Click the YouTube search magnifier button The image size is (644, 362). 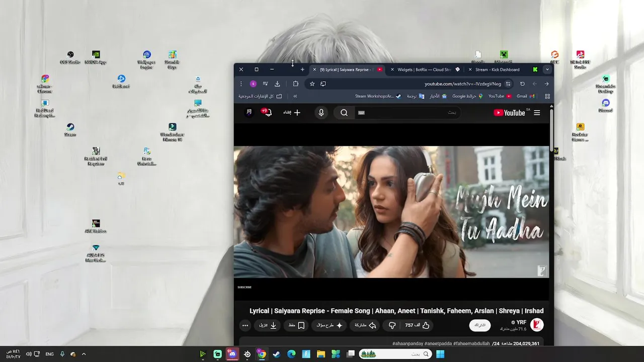click(344, 113)
